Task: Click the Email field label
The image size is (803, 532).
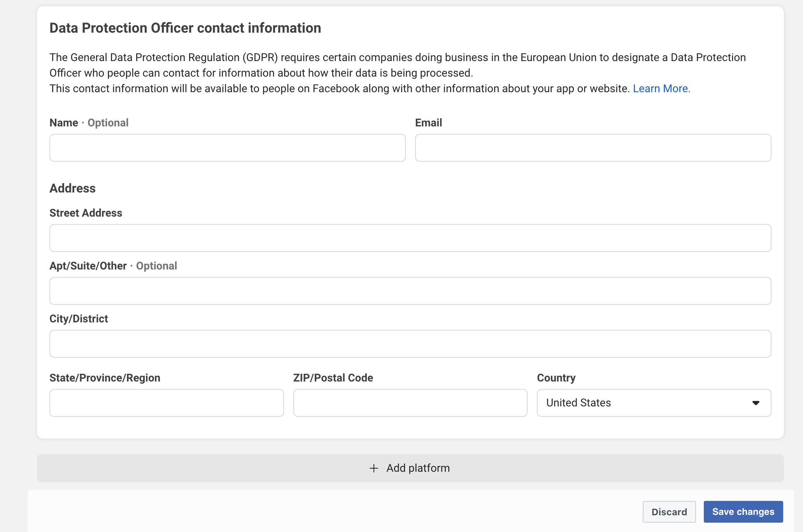Action: (x=428, y=123)
